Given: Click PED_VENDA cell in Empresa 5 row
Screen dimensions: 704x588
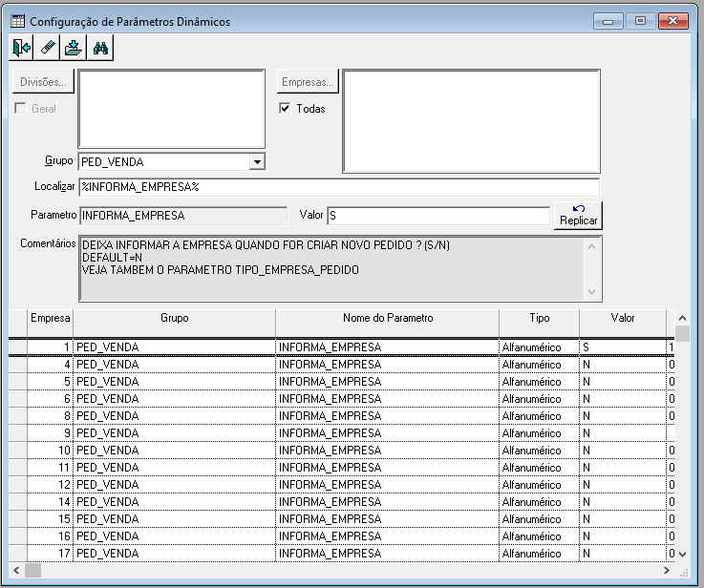Looking at the screenshot, I should point(174,382).
